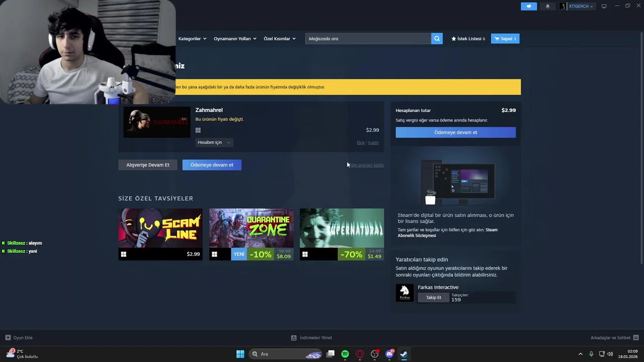The height and width of the screenshot is (362, 644).
Task: Click the Steam announcements megaphone icon
Action: (x=529, y=6)
